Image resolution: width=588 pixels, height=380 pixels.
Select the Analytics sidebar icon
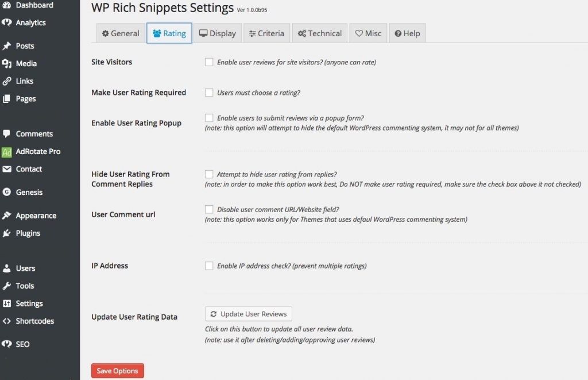(29, 22)
